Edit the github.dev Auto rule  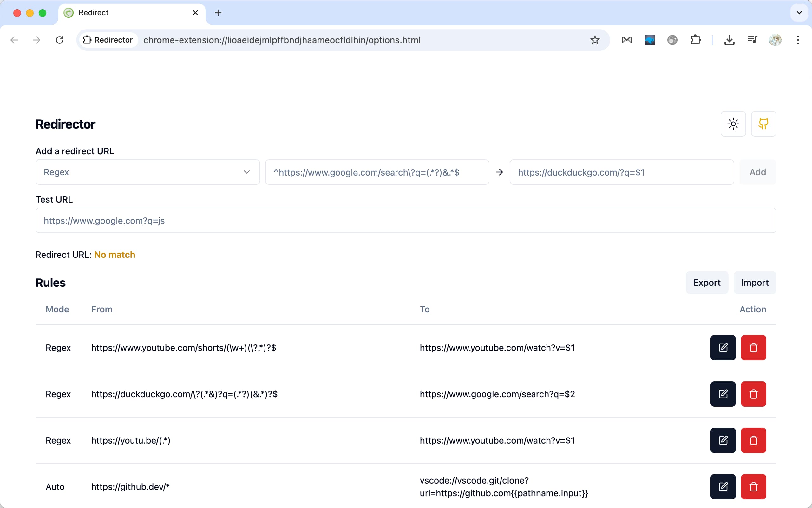point(723,486)
